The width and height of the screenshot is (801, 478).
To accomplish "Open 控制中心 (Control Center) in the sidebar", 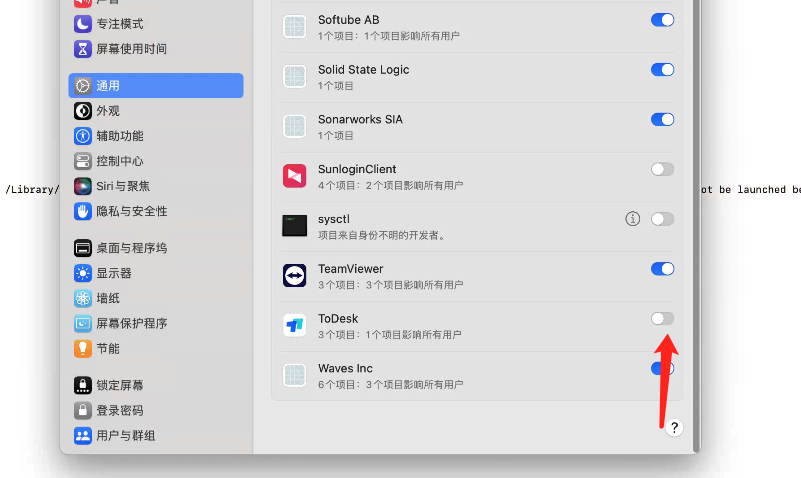I will (x=156, y=161).
